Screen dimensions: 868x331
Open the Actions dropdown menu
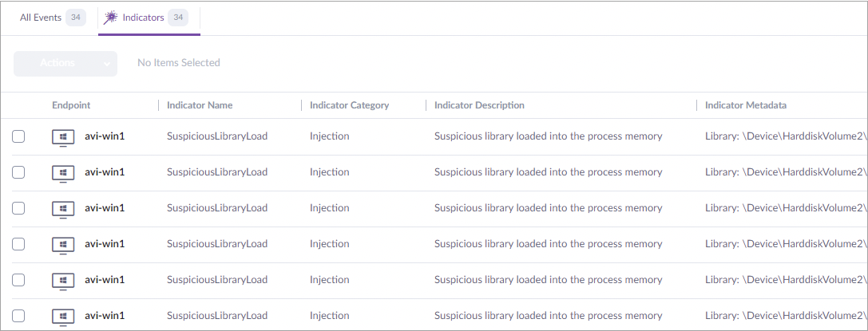(65, 63)
